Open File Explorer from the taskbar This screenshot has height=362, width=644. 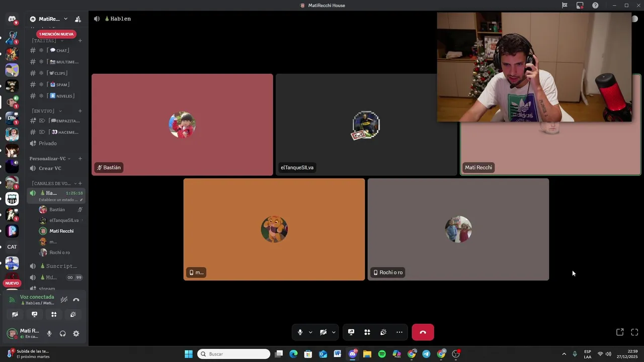(367, 354)
